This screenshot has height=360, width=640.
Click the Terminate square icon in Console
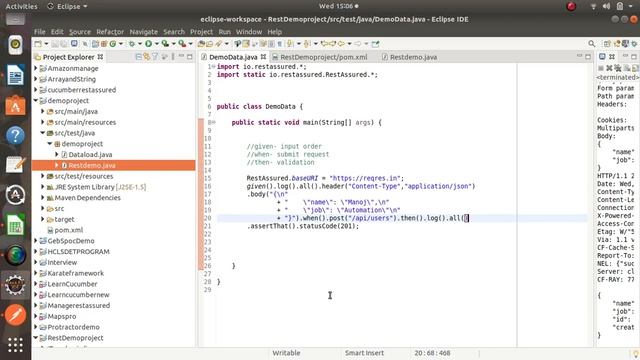601,68
